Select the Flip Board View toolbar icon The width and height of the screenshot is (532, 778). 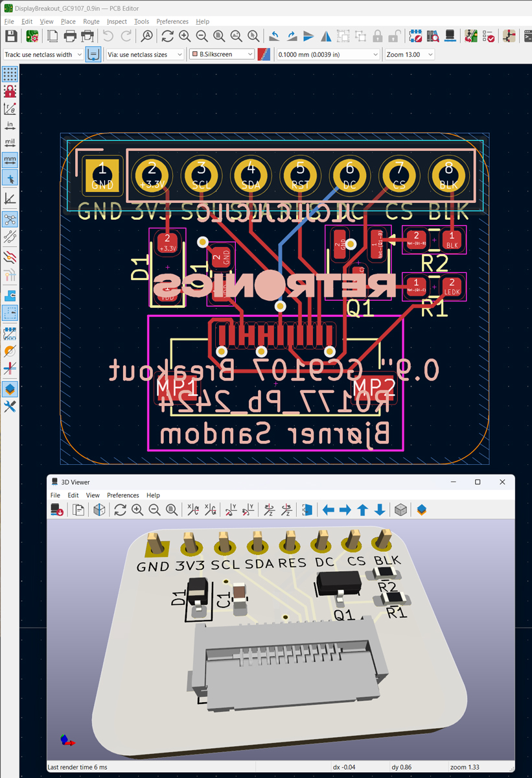point(326,36)
